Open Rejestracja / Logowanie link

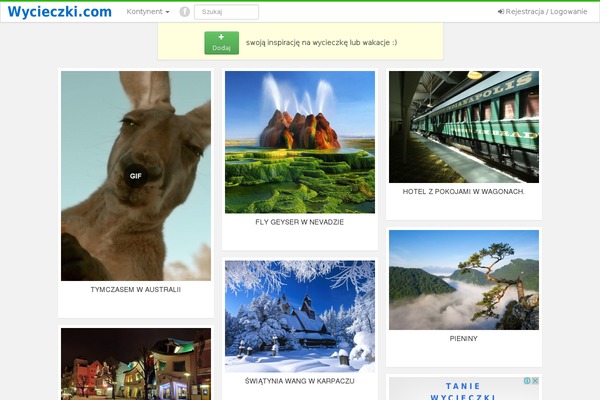(x=542, y=12)
